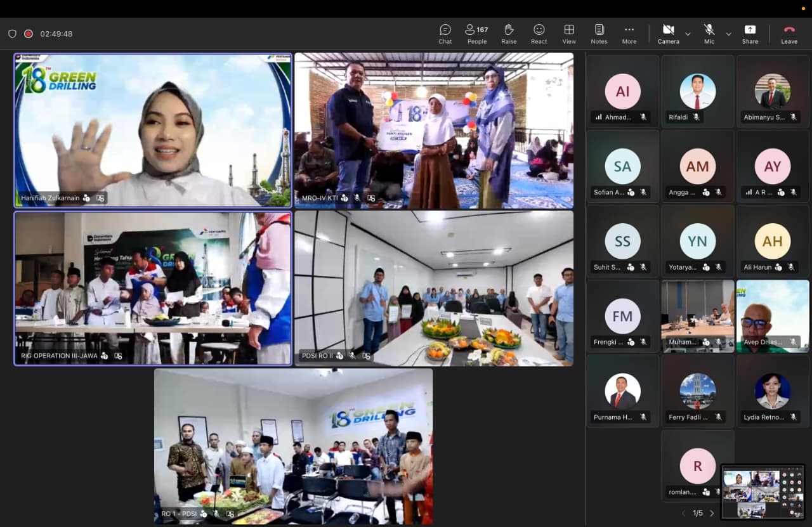The image size is (812, 527).
Task: Select the SS avatar for Suhit S
Action: pyautogui.click(x=622, y=241)
